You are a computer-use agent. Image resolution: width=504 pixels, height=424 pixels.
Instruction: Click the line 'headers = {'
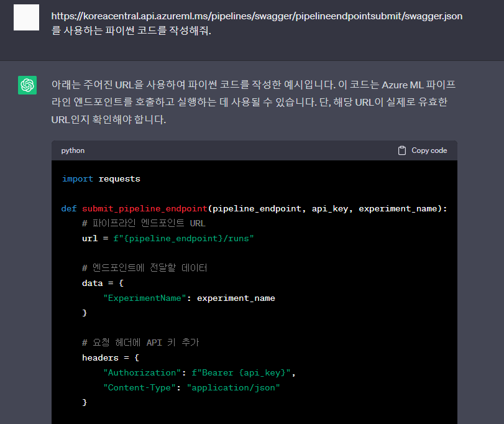(x=111, y=357)
